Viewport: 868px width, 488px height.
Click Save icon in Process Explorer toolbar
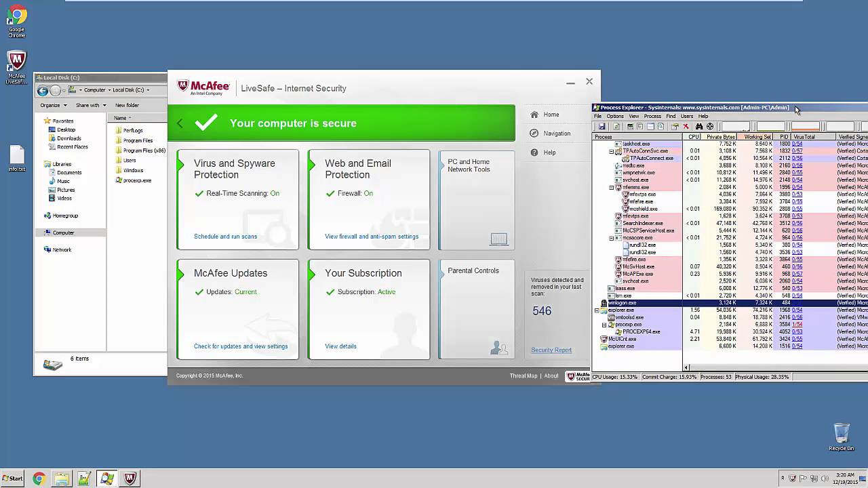601,126
